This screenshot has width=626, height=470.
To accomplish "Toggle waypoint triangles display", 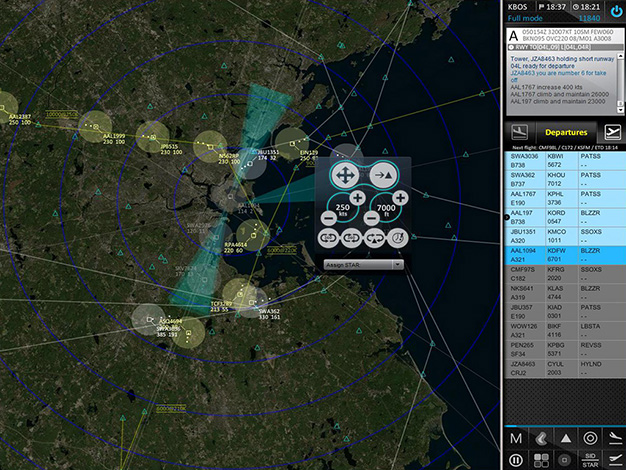I will [565, 438].
